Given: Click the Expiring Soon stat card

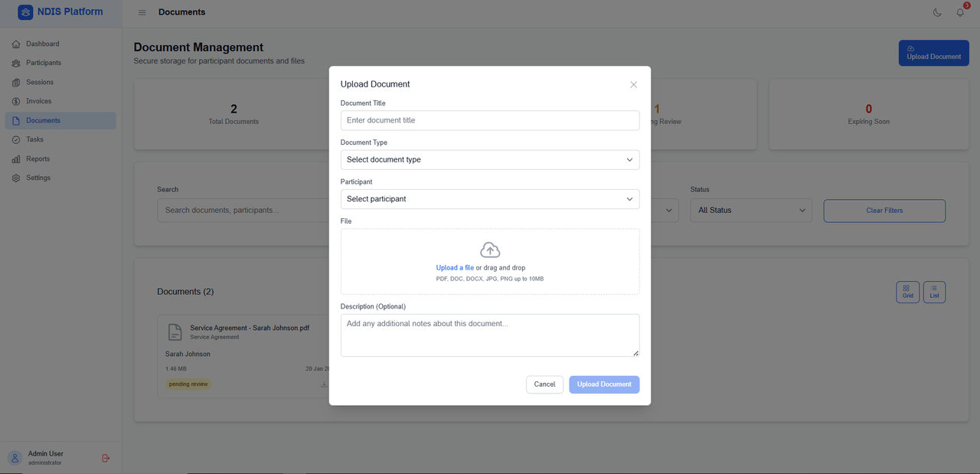Looking at the screenshot, I should 868,114.
